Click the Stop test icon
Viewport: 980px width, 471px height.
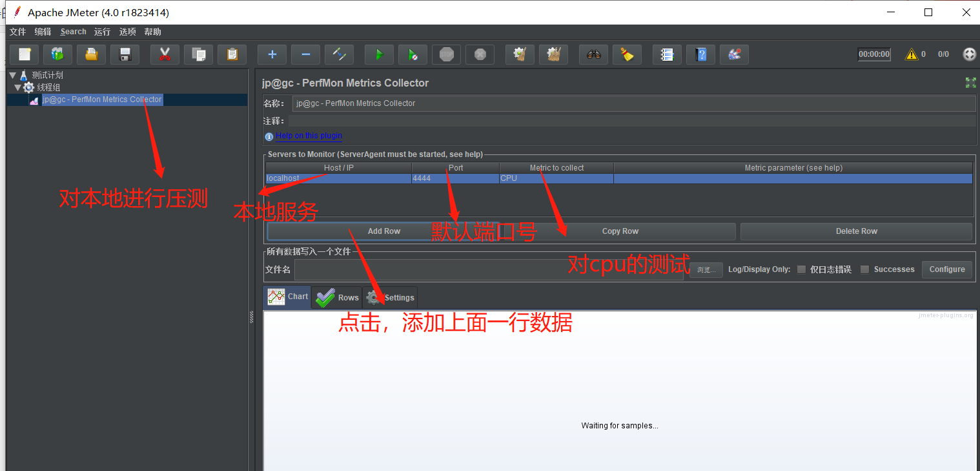(446, 55)
